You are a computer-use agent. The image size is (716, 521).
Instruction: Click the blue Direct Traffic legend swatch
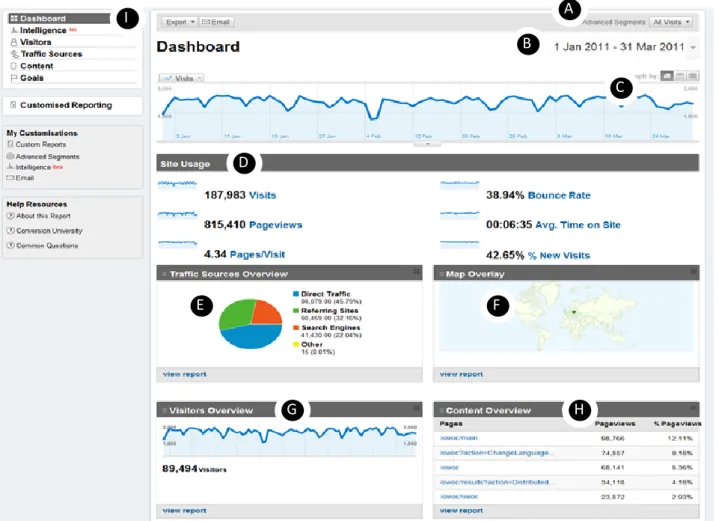(x=296, y=294)
